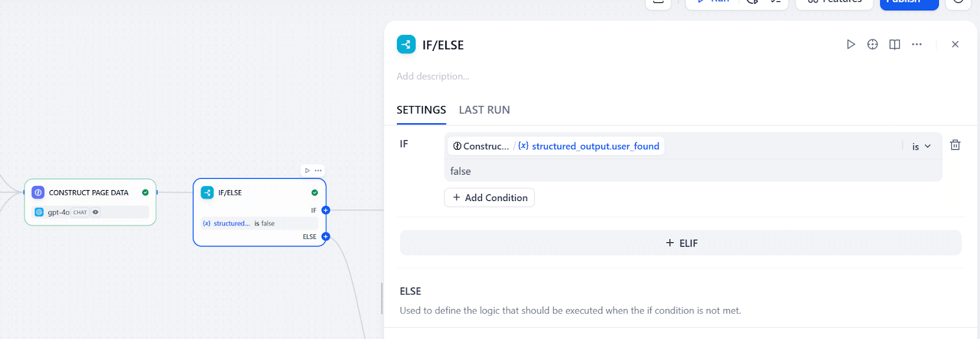980x339 pixels.
Task: Delete the IF condition with the trash icon
Action: [955, 145]
